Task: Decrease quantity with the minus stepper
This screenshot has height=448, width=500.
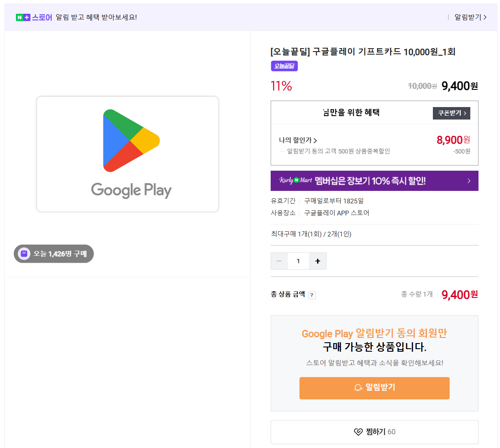Action: coord(279,261)
